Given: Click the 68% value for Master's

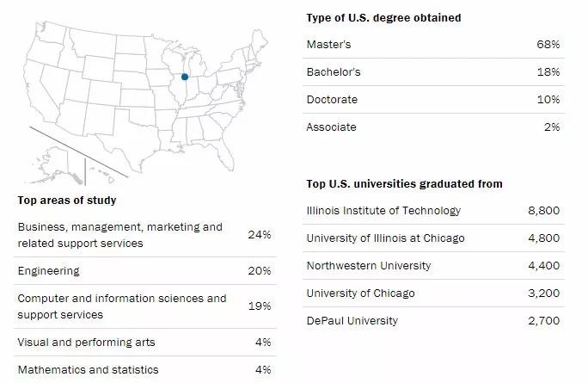Looking at the screenshot, I should 547,44.
